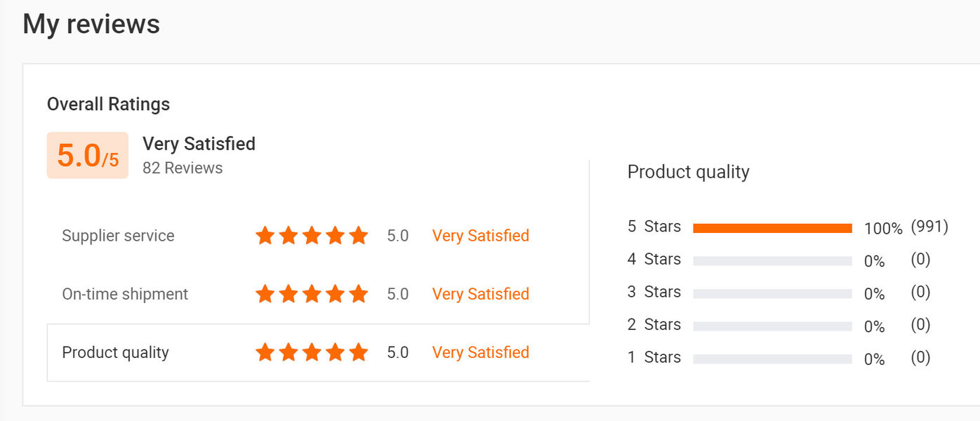
Task: Click the orange 5 Stars progress bar
Action: point(772,228)
